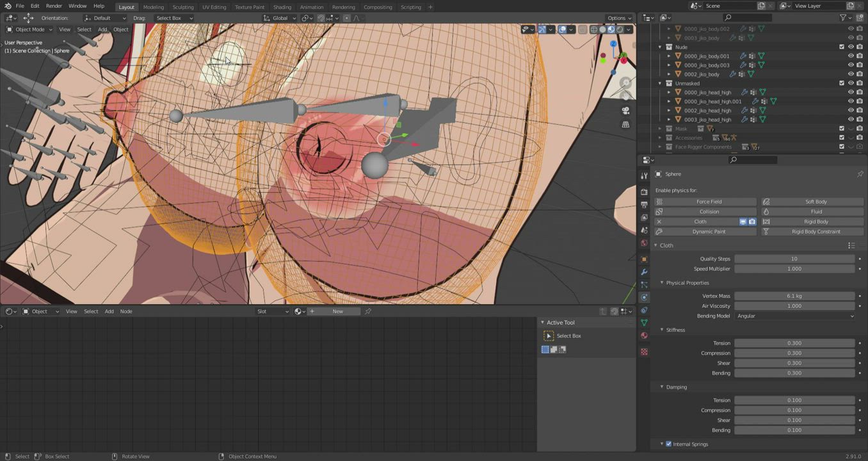Image resolution: width=868 pixels, height=461 pixels.
Task: Toggle proportional editing button
Action: (347, 18)
